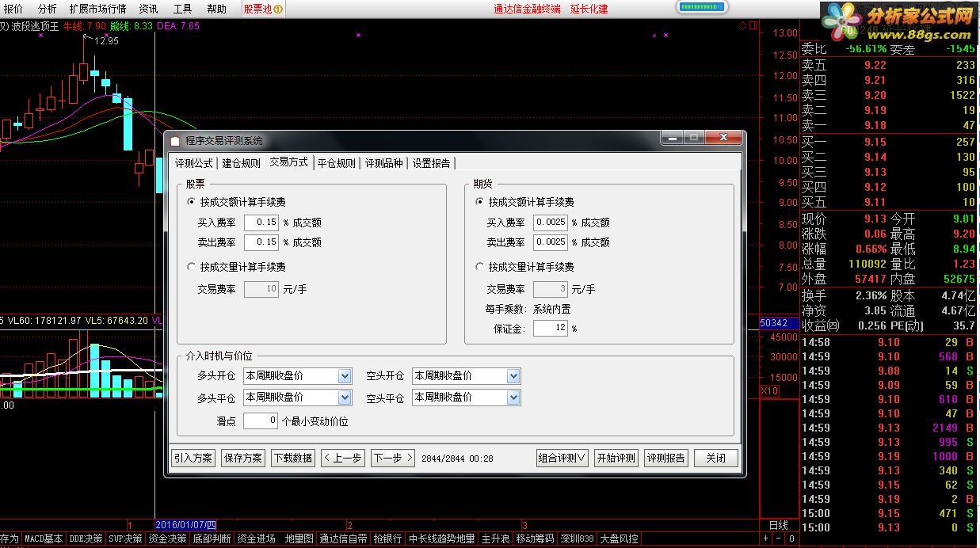Click the dialog title bar icon of 程序交易评测系统
The image size is (980, 548).
[175, 140]
